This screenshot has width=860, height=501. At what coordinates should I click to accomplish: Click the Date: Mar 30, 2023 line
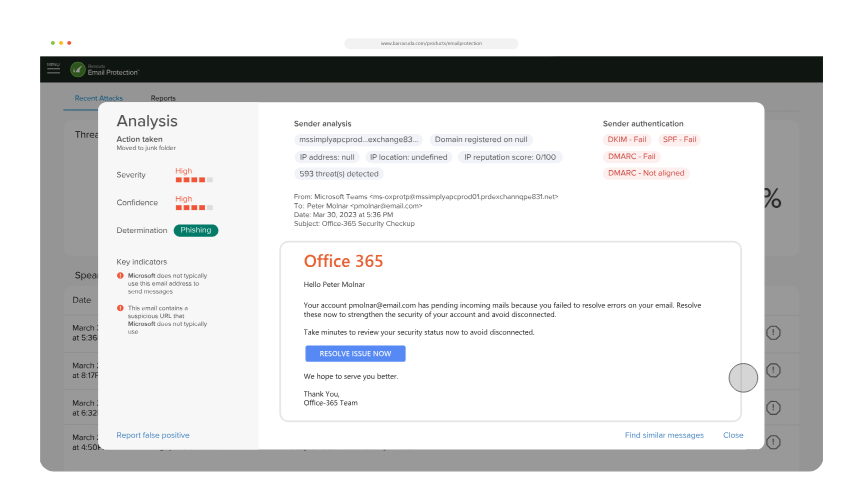coord(343,215)
